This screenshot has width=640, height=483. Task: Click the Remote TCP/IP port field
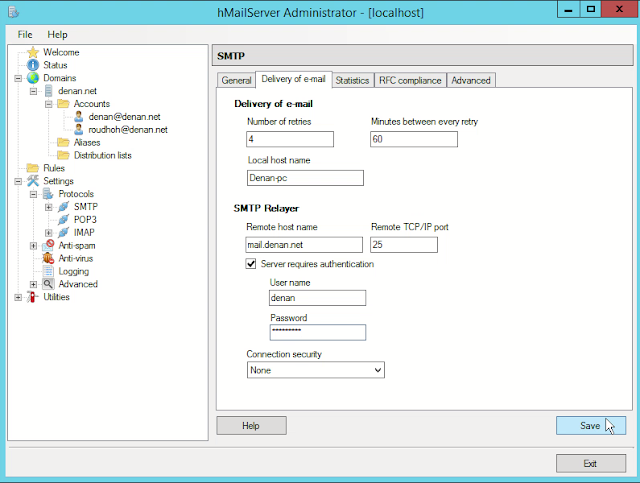[x=404, y=245]
